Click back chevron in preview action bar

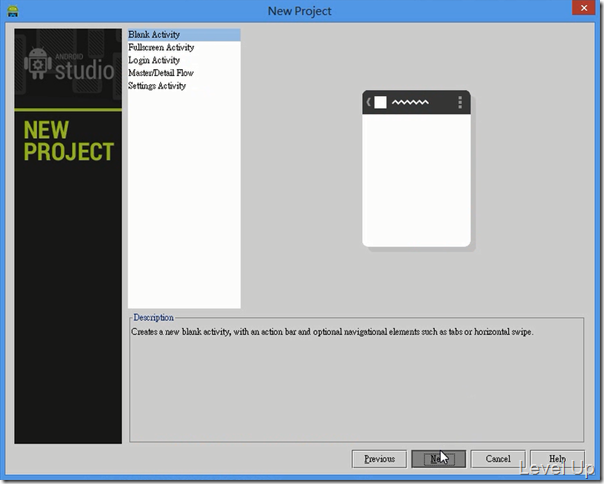point(368,102)
